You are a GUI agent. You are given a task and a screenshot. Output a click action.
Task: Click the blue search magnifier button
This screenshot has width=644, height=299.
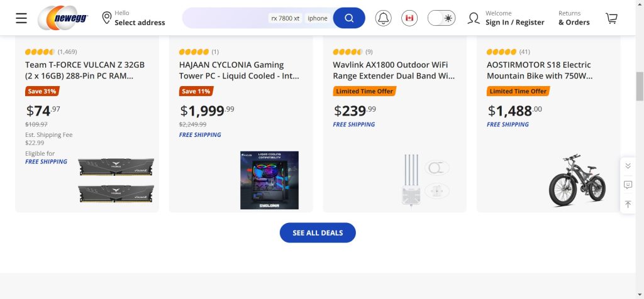tap(349, 18)
